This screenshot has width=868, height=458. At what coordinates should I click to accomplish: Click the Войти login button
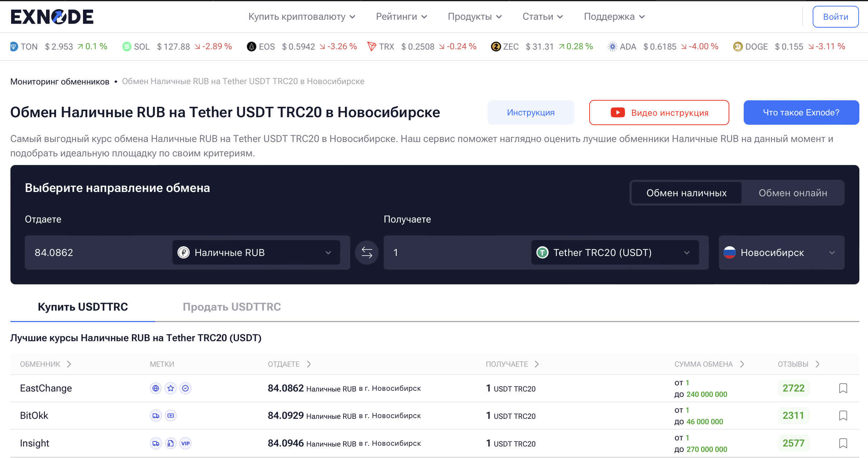pyautogui.click(x=835, y=17)
